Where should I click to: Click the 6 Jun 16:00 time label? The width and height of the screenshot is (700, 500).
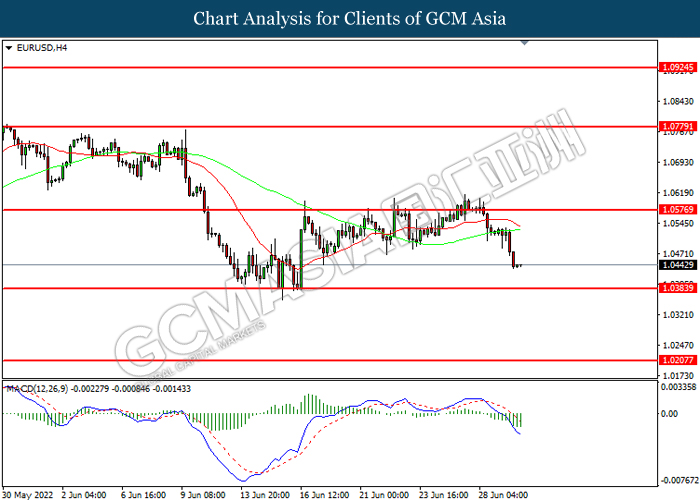pos(143,495)
